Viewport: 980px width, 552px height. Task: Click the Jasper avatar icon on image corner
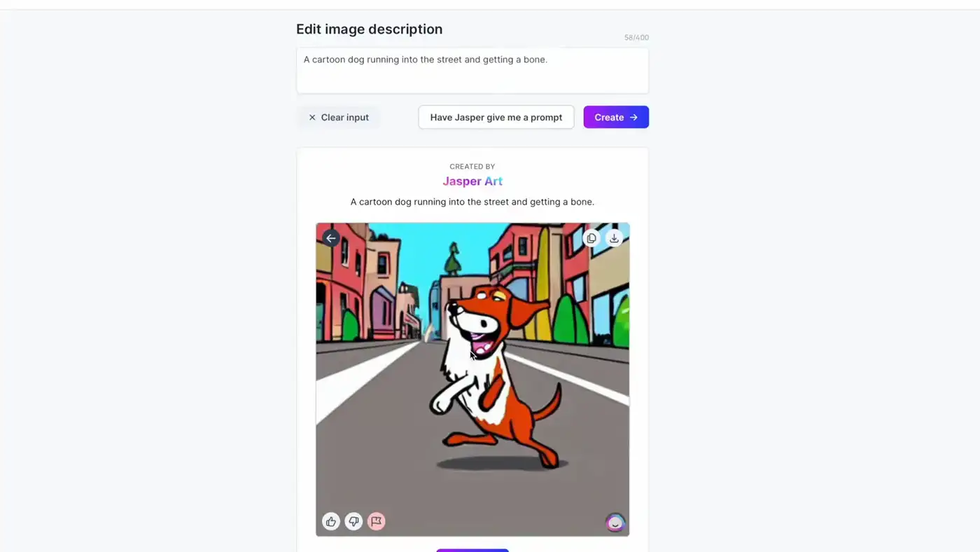pos(615,523)
